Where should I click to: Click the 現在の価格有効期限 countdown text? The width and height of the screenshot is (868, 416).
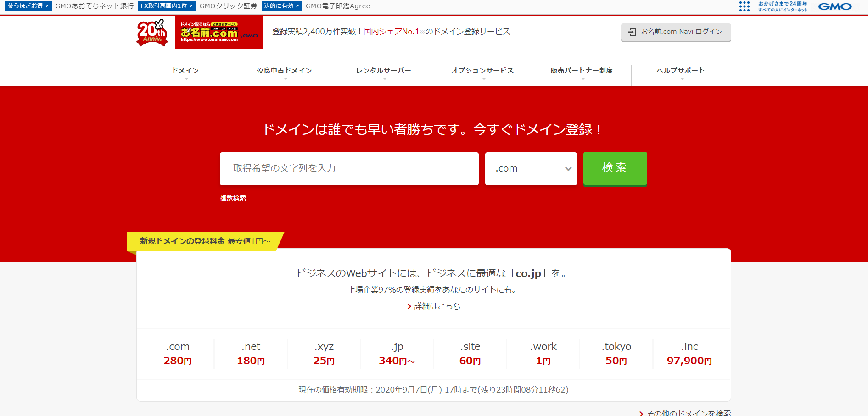433,390
